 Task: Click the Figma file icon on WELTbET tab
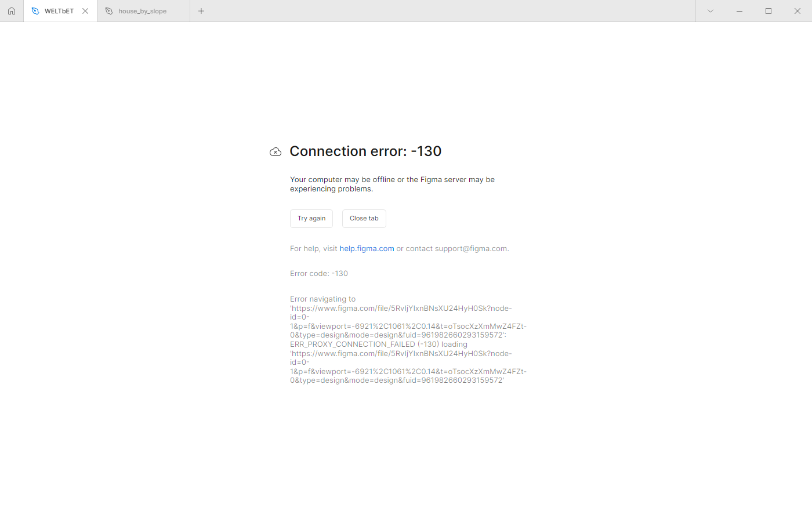coord(35,11)
